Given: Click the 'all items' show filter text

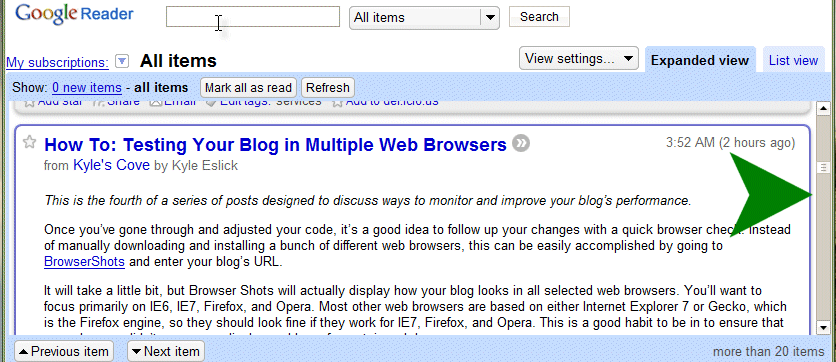Looking at the screenshot, I should [x=161, y=87].
